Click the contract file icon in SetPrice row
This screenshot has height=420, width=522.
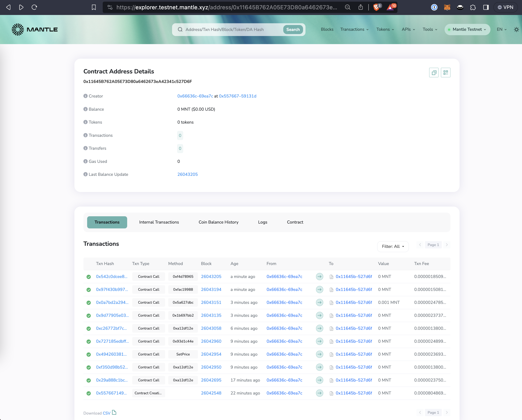pyautogui.click(x=331, y=355)
